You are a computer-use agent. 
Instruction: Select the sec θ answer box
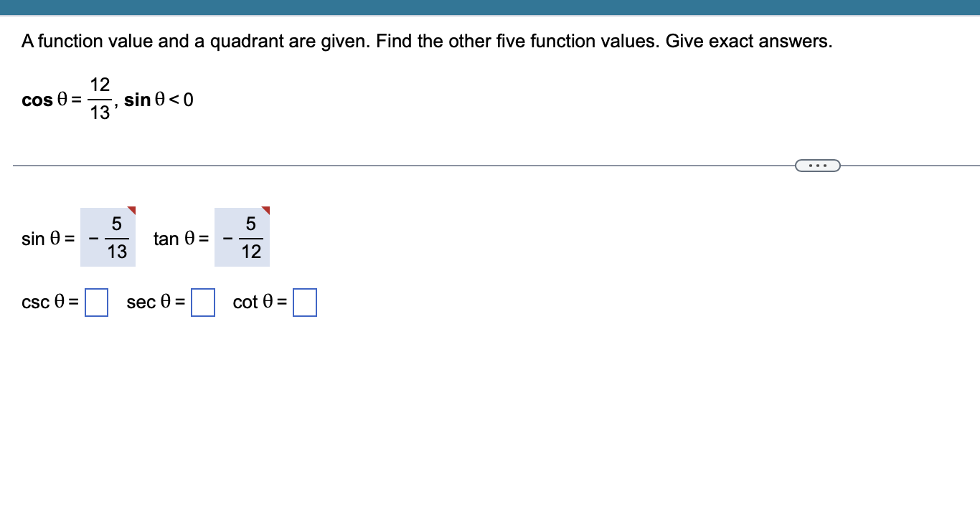[x=203, y=302]
